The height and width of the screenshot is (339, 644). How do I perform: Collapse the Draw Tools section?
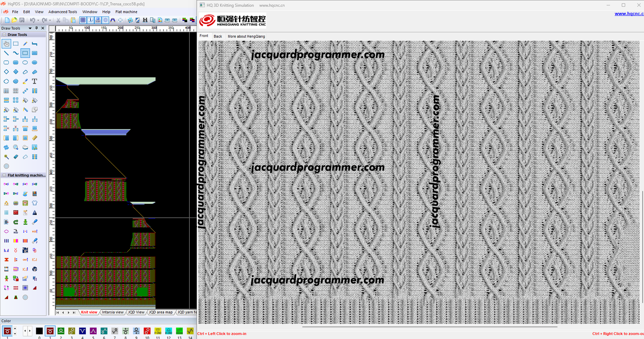point(4,35)
